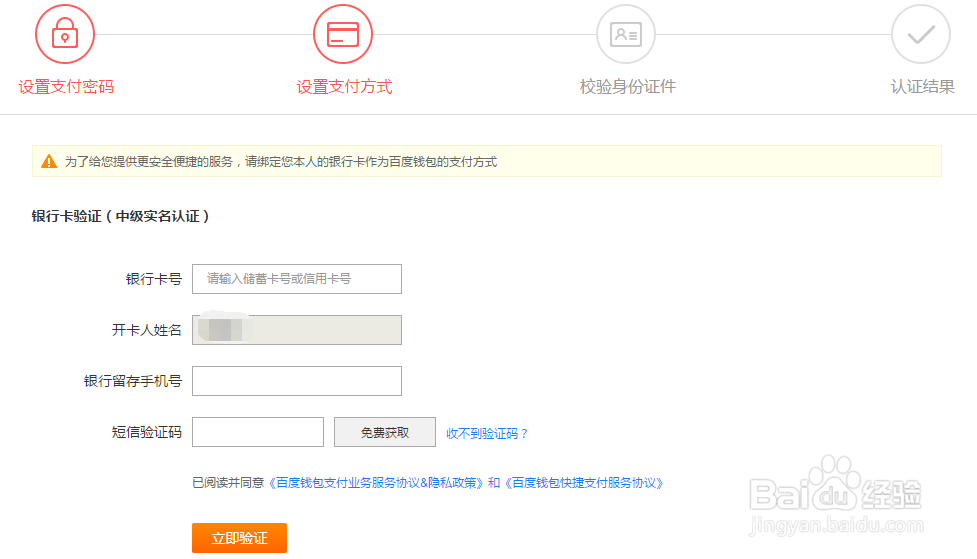Select the 认证结果 step label
The image size is (977, 559).
pyautogui.click(x=922, y=87)
